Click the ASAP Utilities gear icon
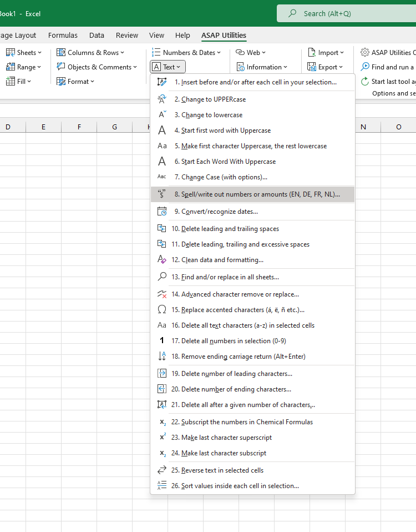The width and height of the screenshot is (416, 532). click(365, 53)
